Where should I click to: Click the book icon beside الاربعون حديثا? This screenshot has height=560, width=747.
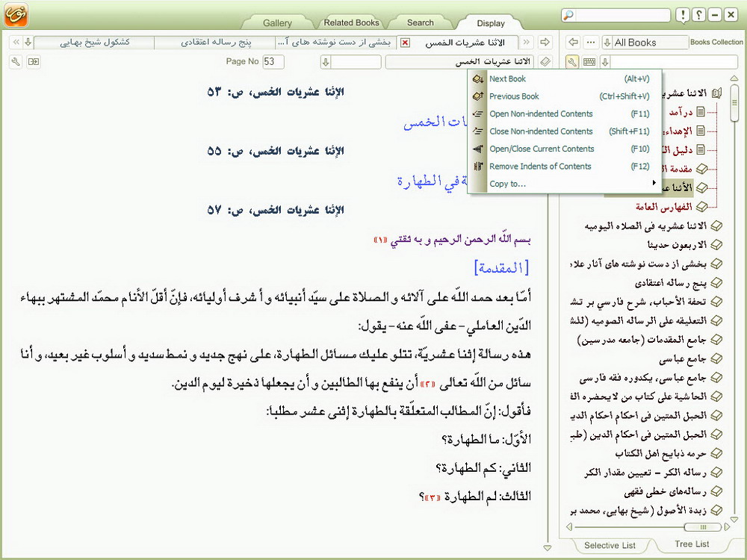pos(716,245)
